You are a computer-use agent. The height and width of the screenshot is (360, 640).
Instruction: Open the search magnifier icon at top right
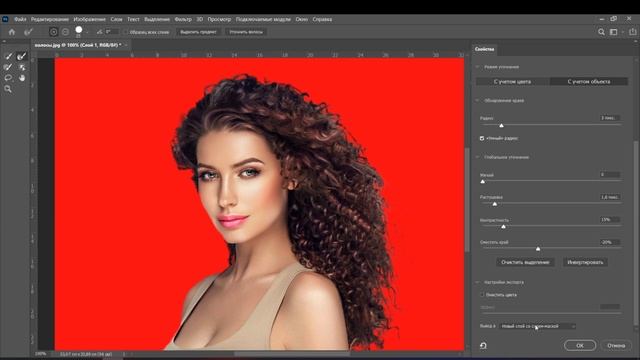pos(601,32)
